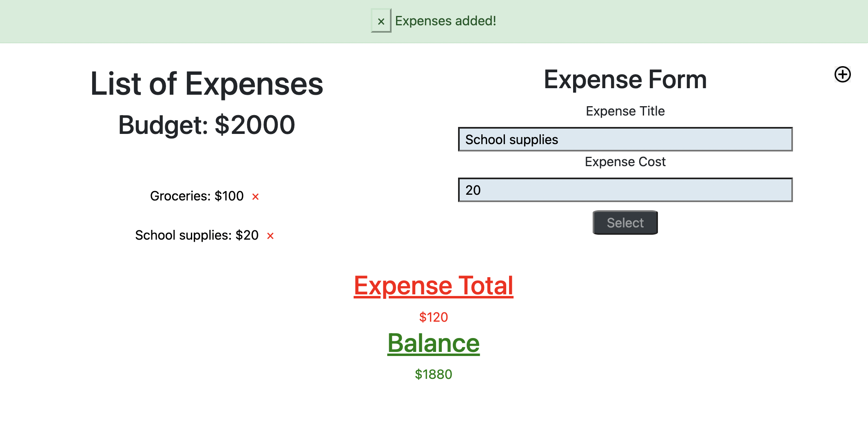Click the Expense Total heading
Image resolution: width=868 pixels, height=445 pixels.
tap(433, 285)
